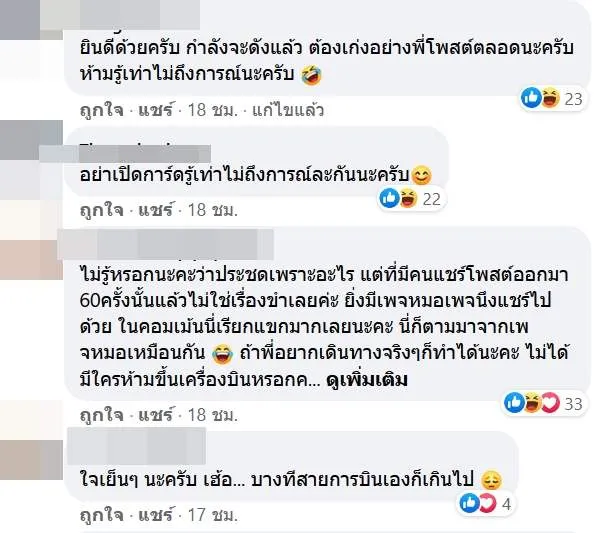Open reaction icons showing 22 on second comment
The height and width of the screenshot is (533, 613).
410,198
